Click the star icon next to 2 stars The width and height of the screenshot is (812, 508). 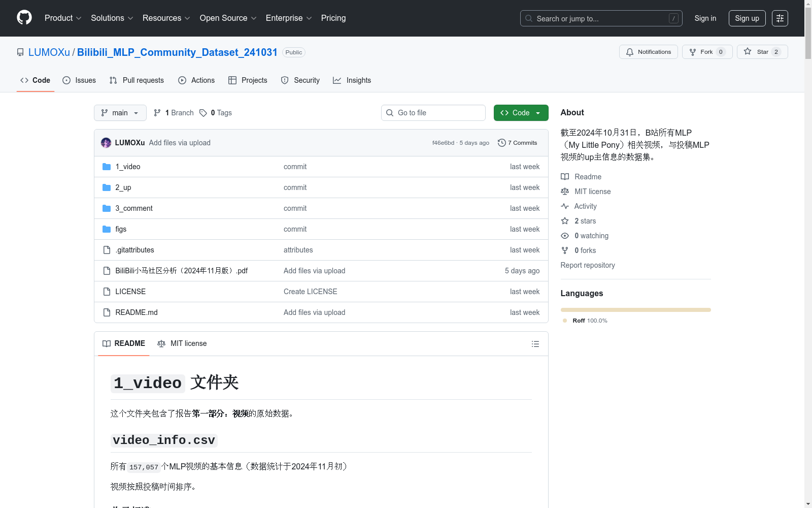565,221
